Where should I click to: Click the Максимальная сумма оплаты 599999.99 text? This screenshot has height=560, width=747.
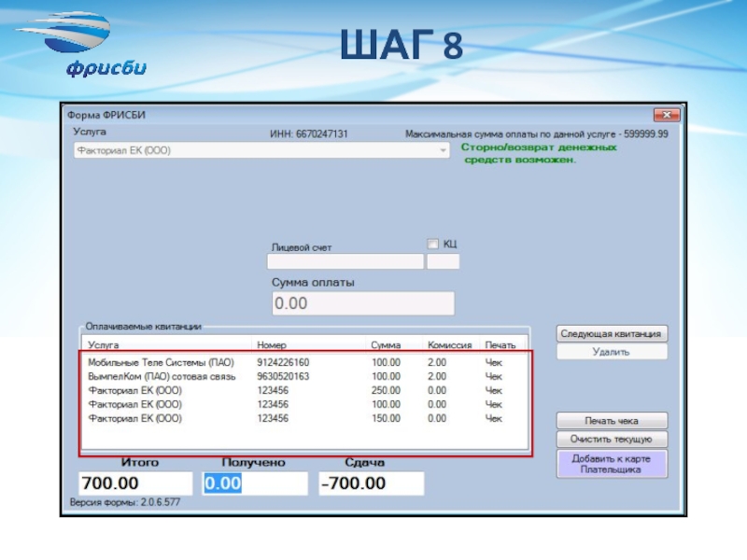(536, 134)
